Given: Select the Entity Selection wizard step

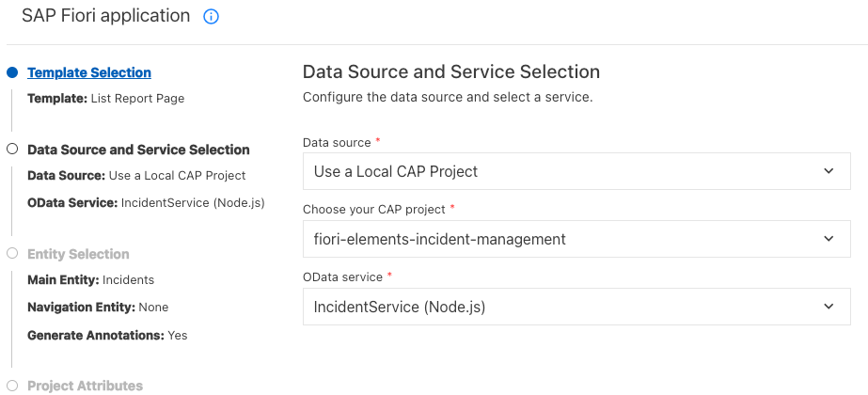Looking at the screenshot, I should pyautogui.click(x=78, y=254).
